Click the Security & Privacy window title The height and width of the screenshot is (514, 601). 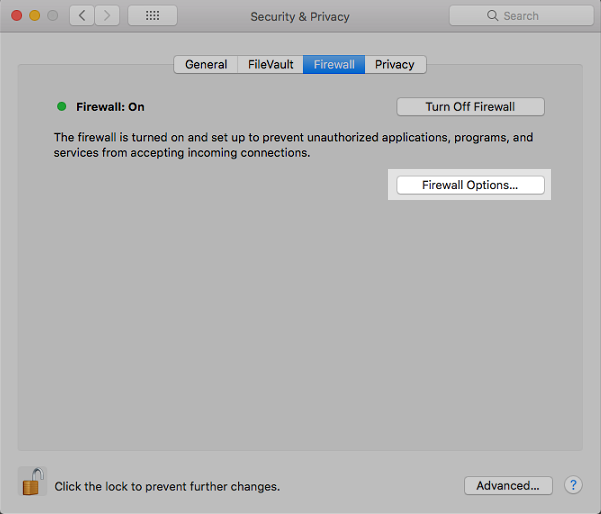(x=300, y=16)
